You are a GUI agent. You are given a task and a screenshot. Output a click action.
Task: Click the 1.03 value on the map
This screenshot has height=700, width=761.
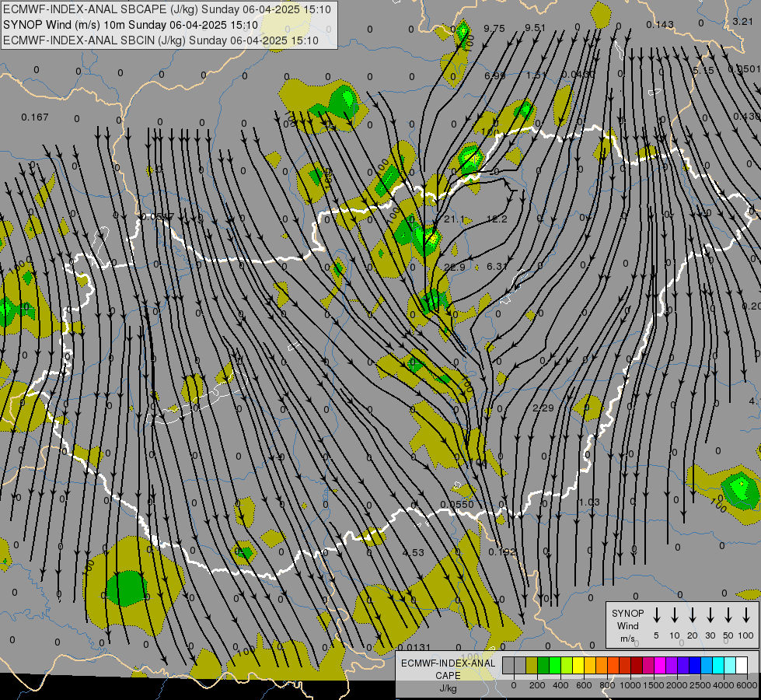pos(589,502)
